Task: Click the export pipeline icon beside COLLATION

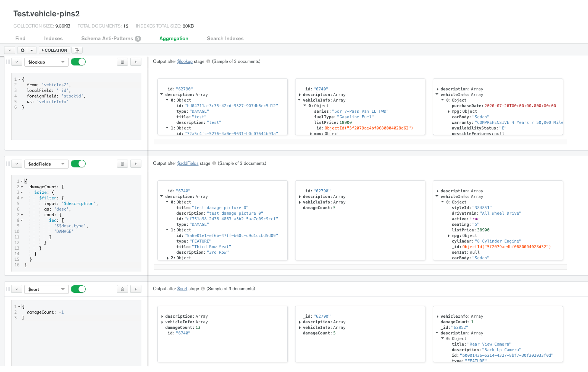Action: coord(77,50)
